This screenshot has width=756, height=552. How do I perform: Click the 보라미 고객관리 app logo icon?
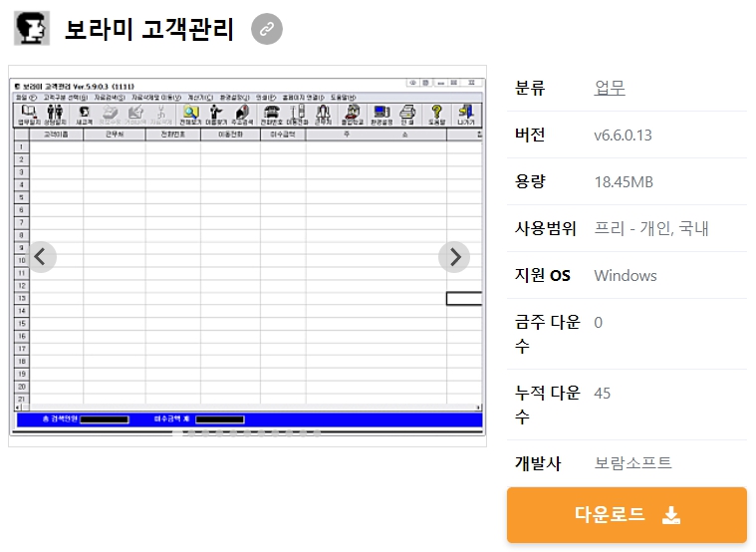click(32, 29)
